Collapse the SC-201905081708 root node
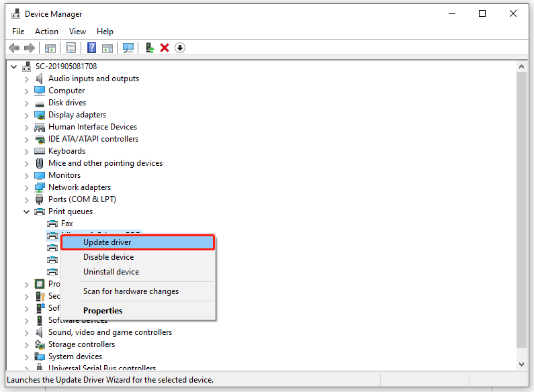534x392 pixels. point(13,66)
